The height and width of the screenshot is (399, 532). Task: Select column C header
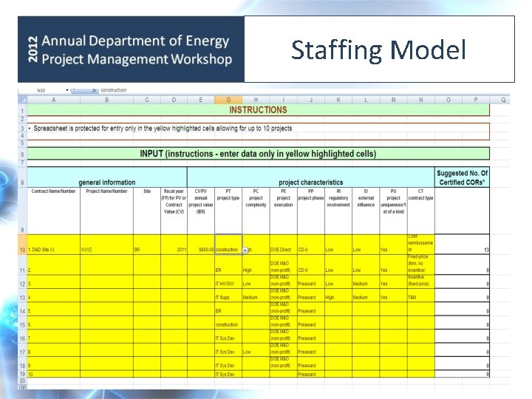[x=147, y=100]
